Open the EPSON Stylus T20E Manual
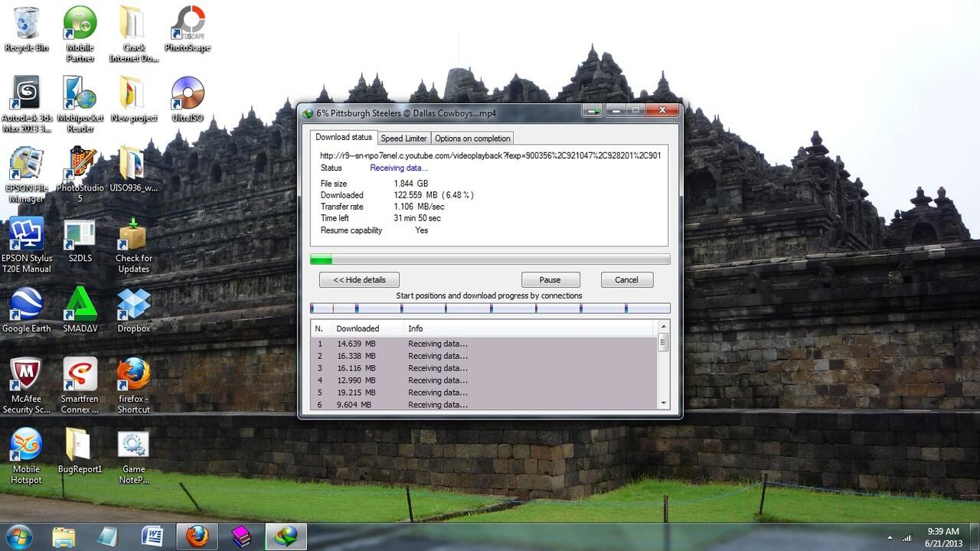Screen dimensions: 980x551 click(x=27, y=245)
